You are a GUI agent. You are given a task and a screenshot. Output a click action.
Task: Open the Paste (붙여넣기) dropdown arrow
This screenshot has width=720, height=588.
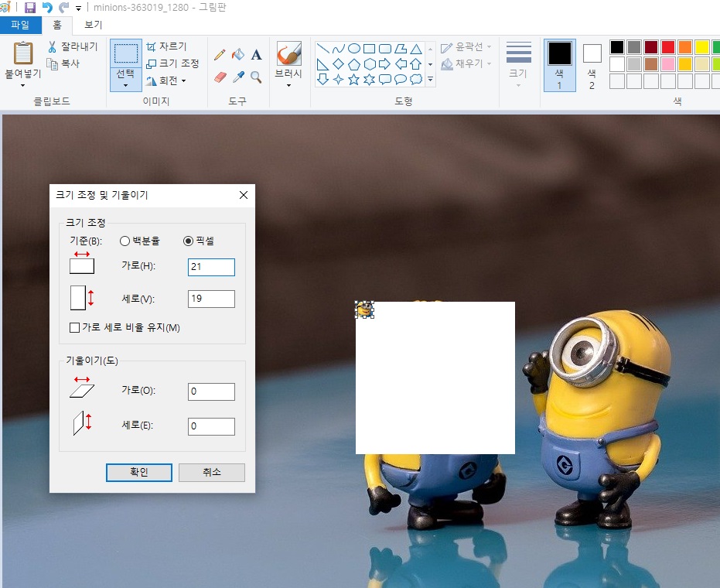click(22, 85)
